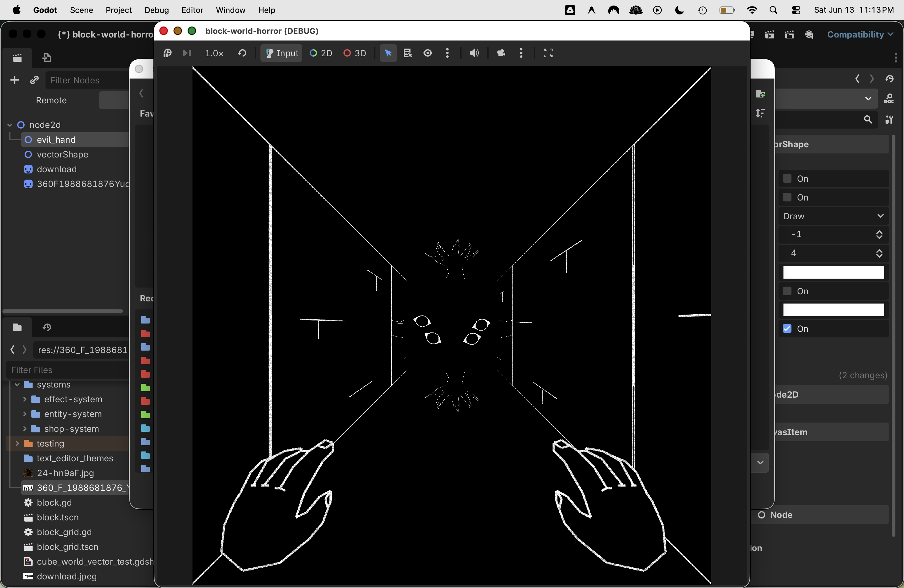Viewport: 904px width, 588px height.
Task: Open the Debug menu
Action: [157, 10]
